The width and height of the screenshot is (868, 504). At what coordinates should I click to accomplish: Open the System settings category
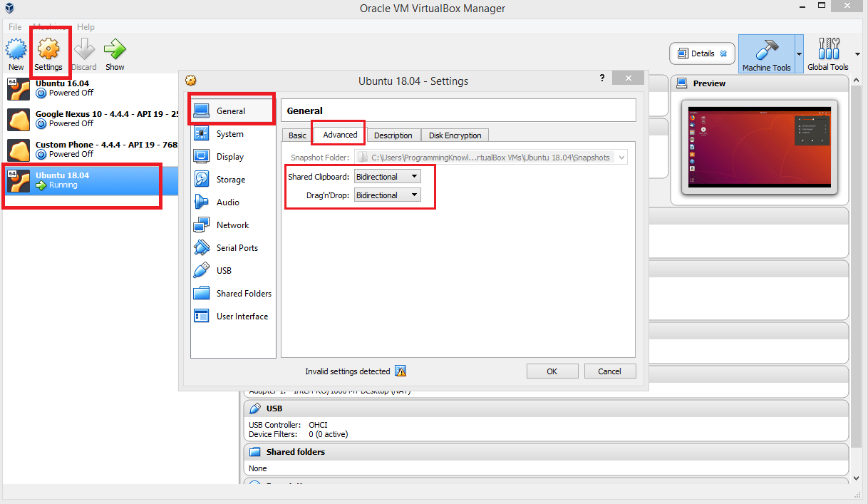[x=232, y=134]
